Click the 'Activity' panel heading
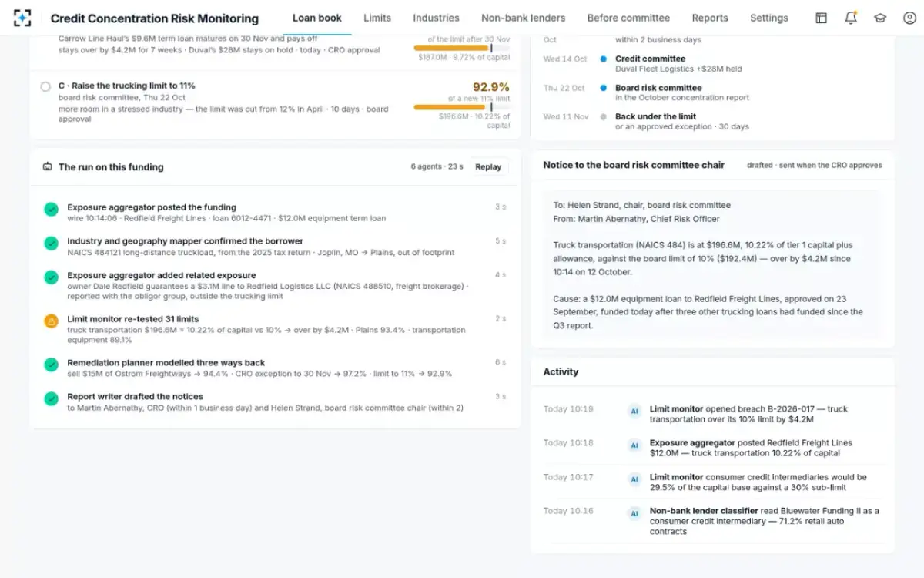This screenshot has height=578, width=924. click(x=561, y=371)
